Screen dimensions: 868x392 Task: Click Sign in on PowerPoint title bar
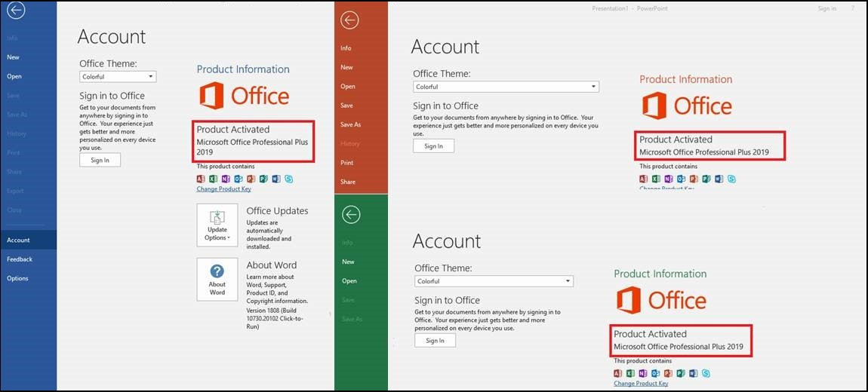coord(826,9)
